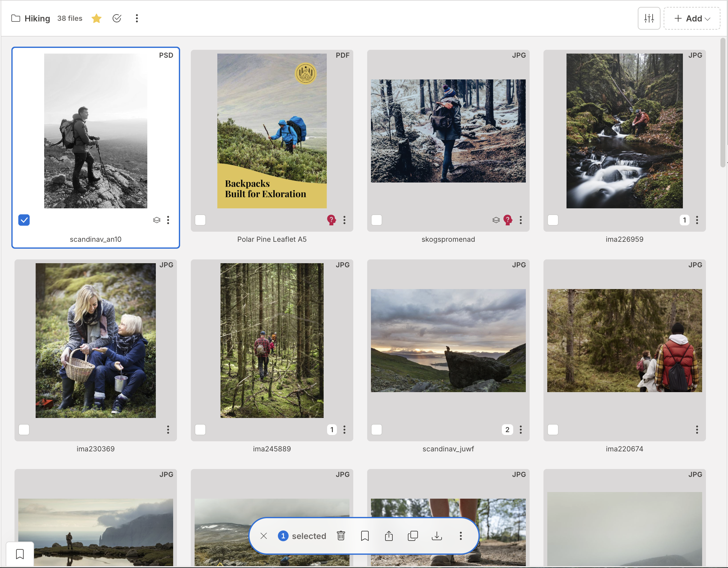Viewport: 728px width, 568px height.
Task: Click the PDF badge on Polar Pine Leaflet
Action: point(342,55)
